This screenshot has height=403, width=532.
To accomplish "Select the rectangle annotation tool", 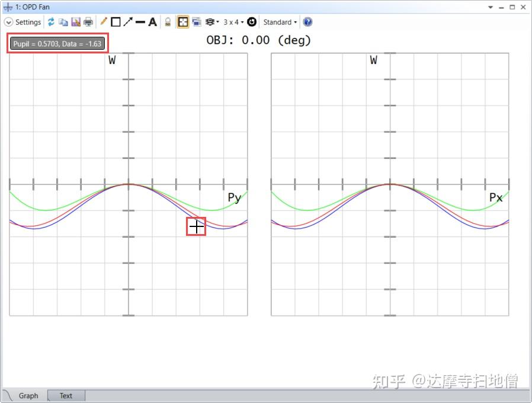I will 114,22.
